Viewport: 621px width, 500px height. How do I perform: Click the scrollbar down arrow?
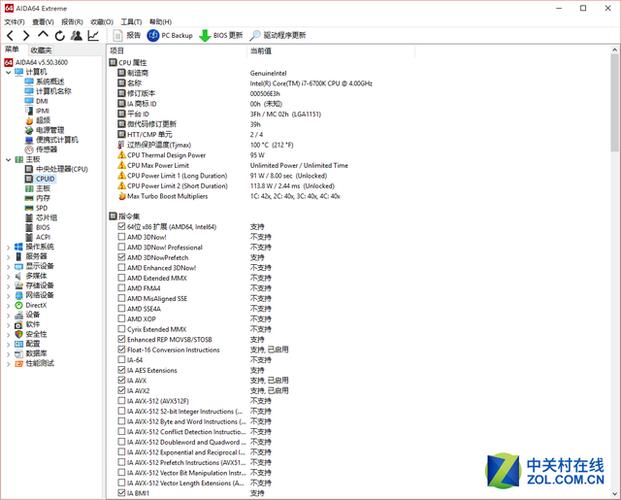coord(615,494)
